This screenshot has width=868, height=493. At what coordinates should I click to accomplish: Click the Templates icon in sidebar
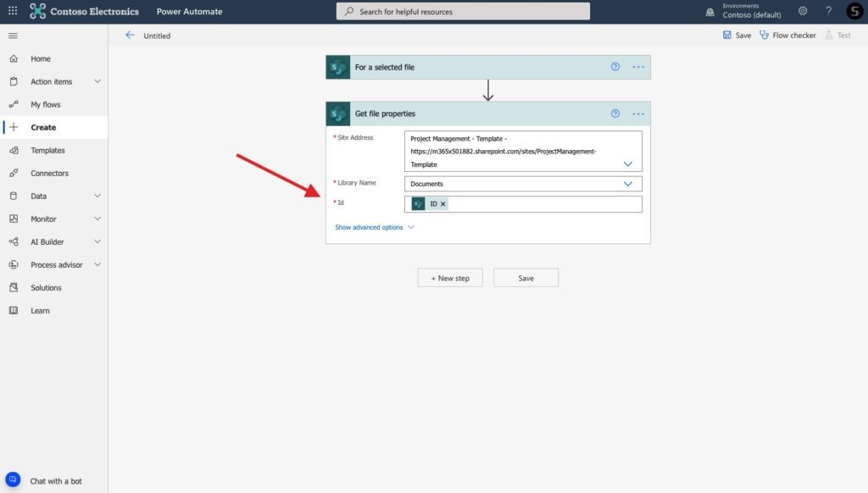pyautogui.click(x=14, y=150)
